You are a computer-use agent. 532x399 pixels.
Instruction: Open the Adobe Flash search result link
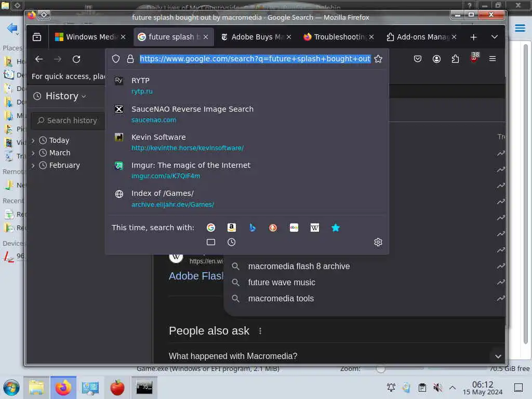click(196, 276)
